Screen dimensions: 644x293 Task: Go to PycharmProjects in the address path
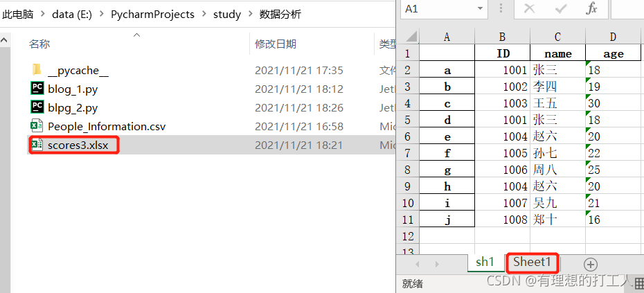152,15
